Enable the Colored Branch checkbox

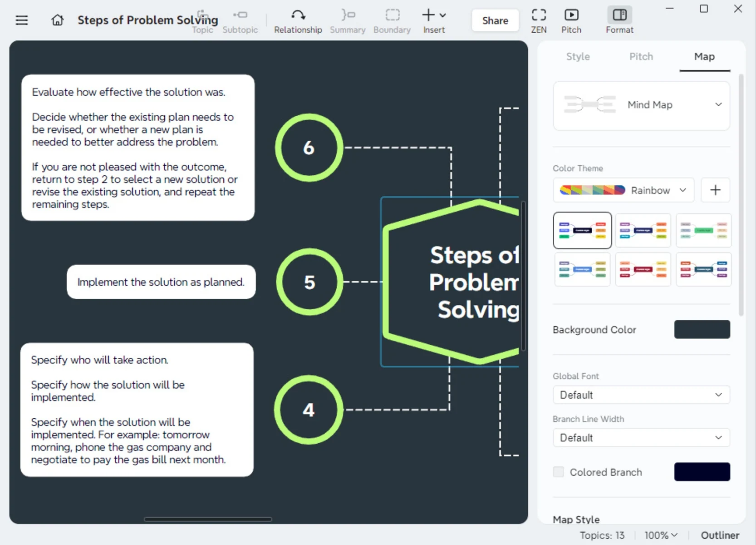558,472
